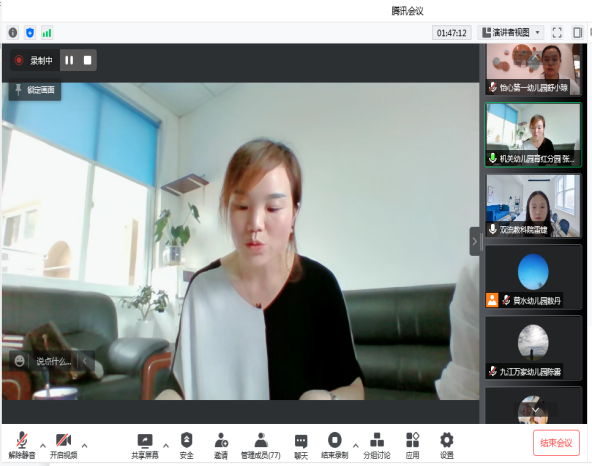The width and height of the screenshot is (592, 466).
Task: Toggle the side panel layout icon
Action: [x=577, y=32]
